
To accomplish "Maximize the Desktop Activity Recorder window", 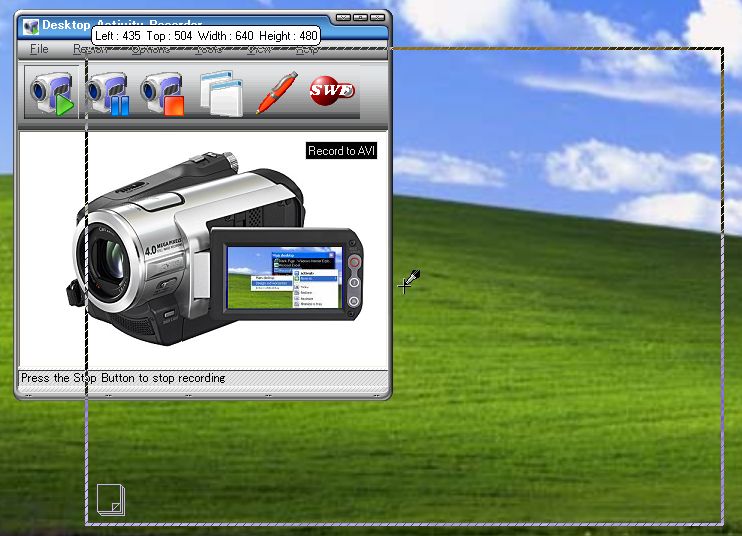I will tap(360, 18).
